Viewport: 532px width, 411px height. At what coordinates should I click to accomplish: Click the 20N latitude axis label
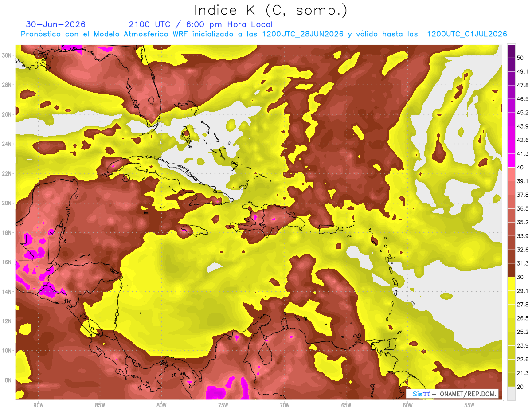tap(7, 203)
